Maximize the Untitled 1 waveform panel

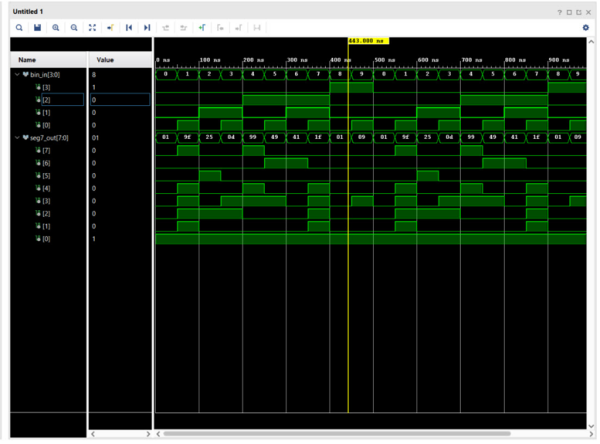click(579, 12)
